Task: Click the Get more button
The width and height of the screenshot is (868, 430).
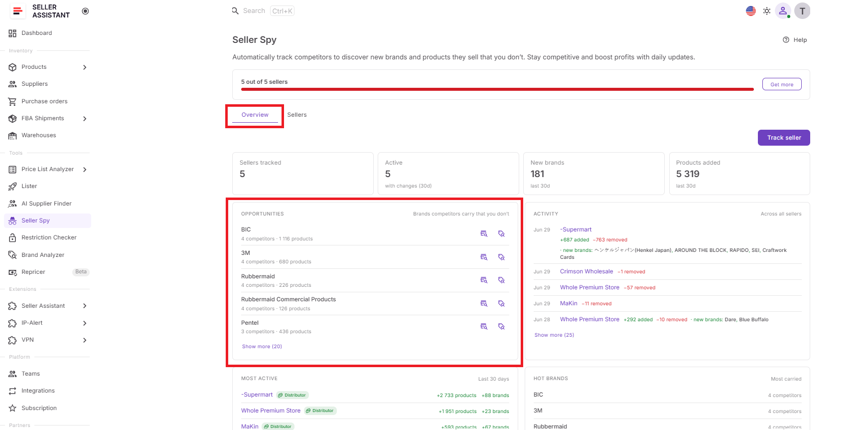Action: pyautogui.click(x=782, y=84)
